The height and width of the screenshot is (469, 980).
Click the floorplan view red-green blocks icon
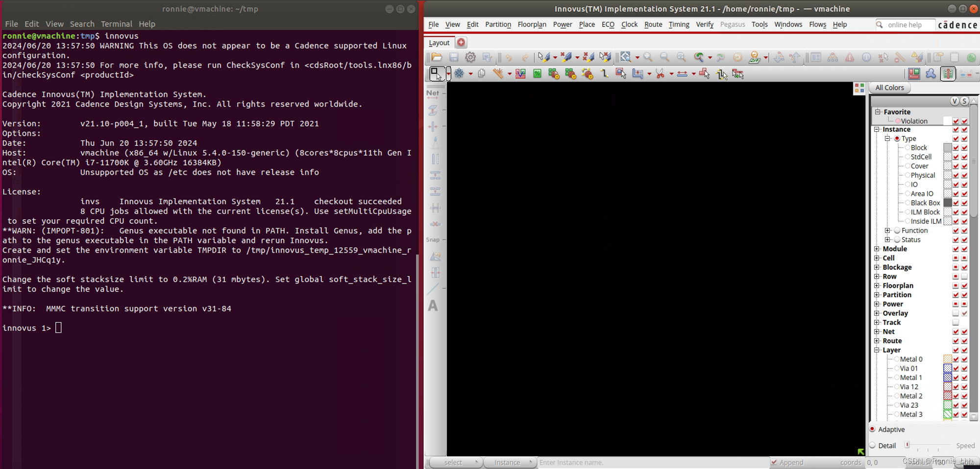tap(914, 74)
